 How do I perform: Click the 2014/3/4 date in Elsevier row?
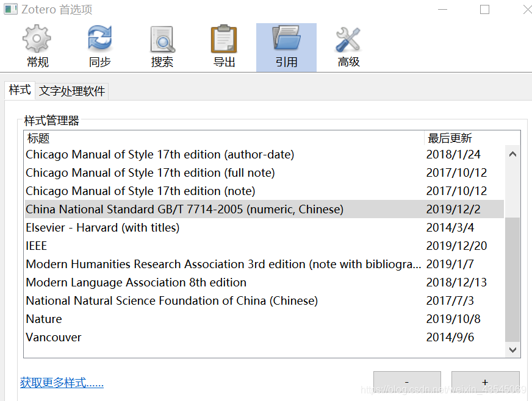coord(450,227)
